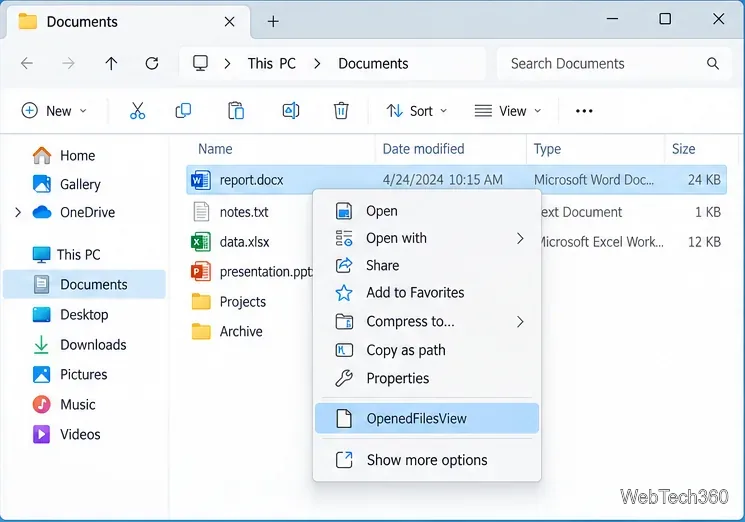Choose OpenedFilesView in context menu

point(427,418)
